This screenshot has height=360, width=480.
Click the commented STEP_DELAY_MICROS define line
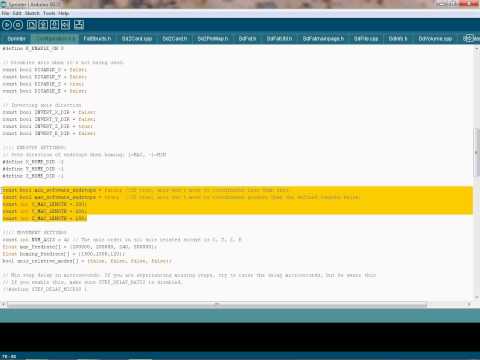click(45, 289)
